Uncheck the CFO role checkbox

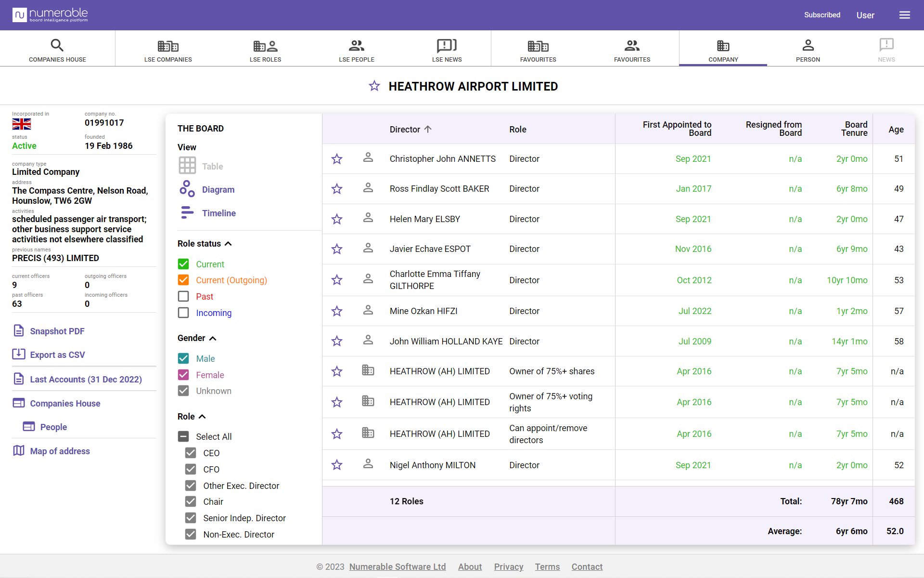point(191,469)
